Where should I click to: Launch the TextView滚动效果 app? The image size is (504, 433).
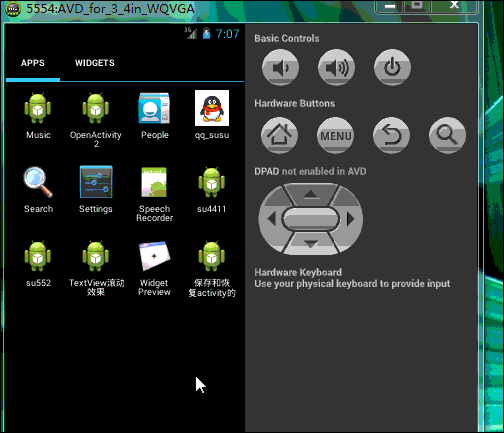click(96, 268)
